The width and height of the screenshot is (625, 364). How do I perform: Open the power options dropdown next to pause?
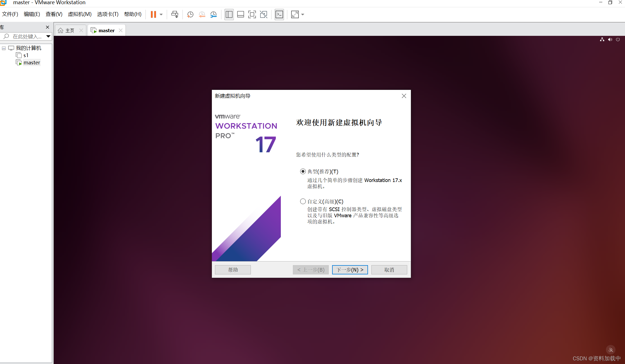[x=161, y=15]
